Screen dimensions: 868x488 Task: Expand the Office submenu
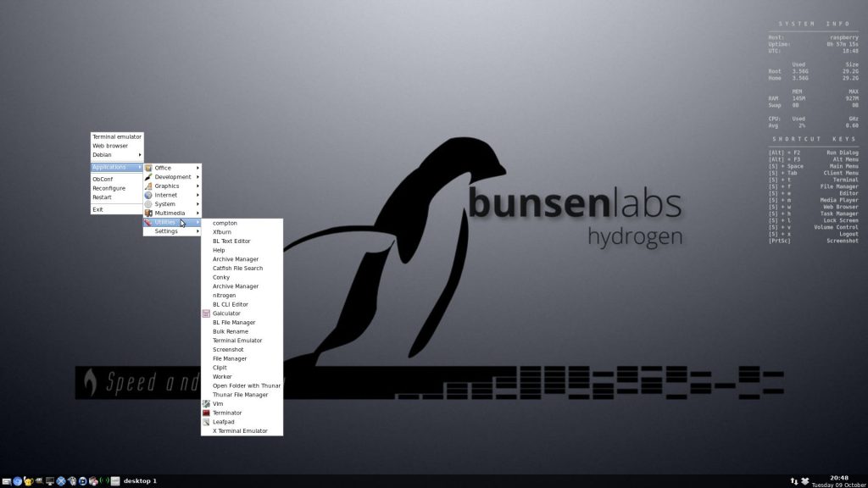point(172,168)
